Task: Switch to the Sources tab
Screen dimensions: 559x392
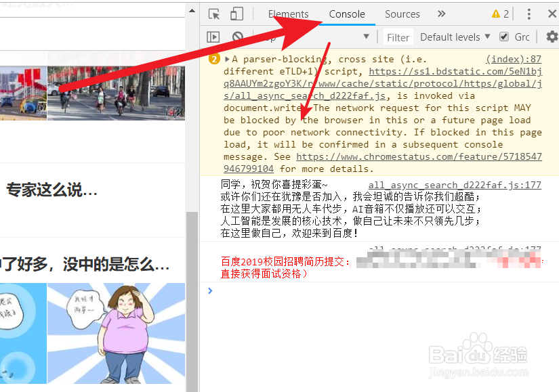Action: (402, 14)
